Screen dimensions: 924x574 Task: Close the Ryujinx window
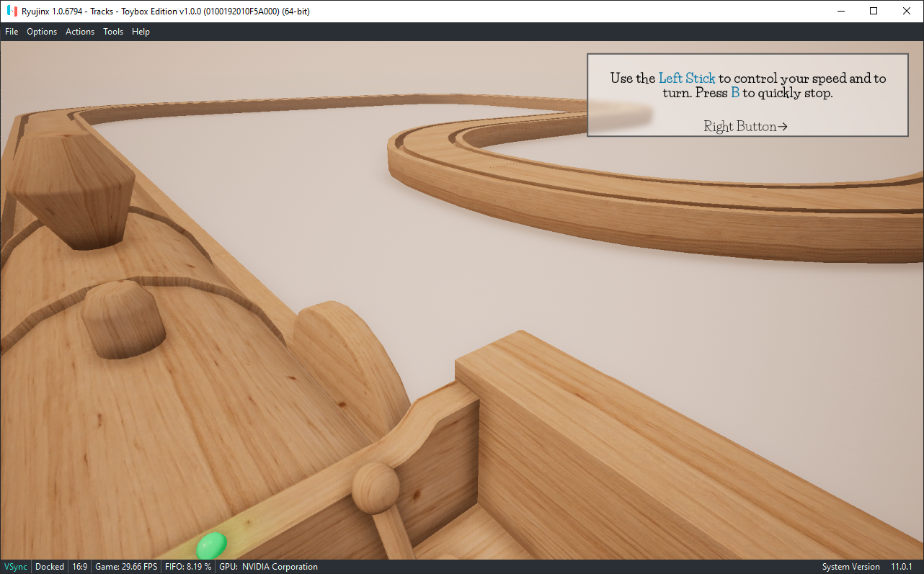tap(907, 11)
